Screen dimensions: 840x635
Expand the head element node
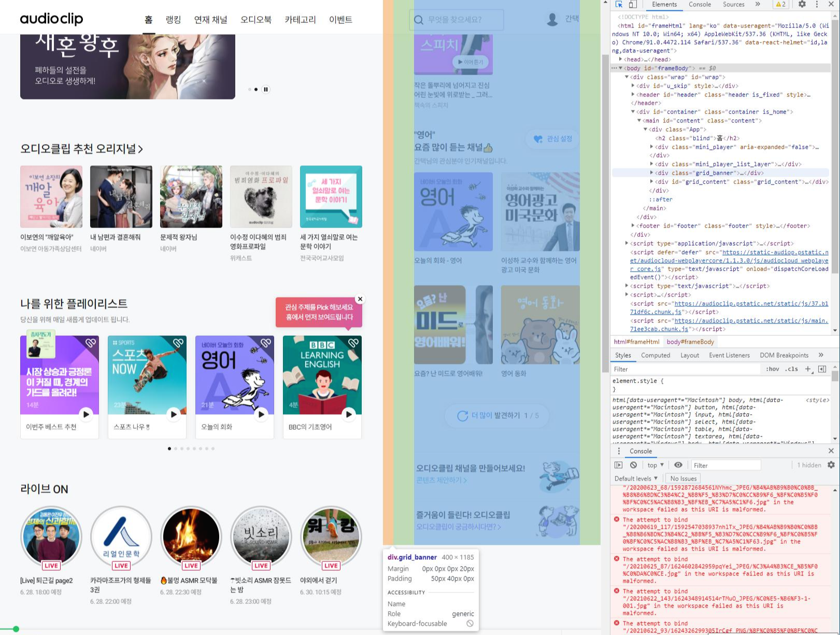[620, 59]
